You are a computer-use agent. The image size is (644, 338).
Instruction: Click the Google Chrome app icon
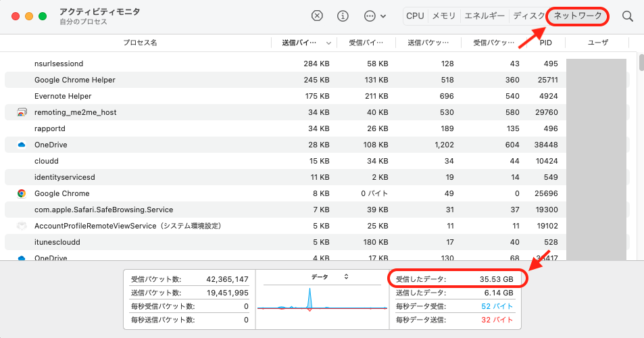(22, 193)
